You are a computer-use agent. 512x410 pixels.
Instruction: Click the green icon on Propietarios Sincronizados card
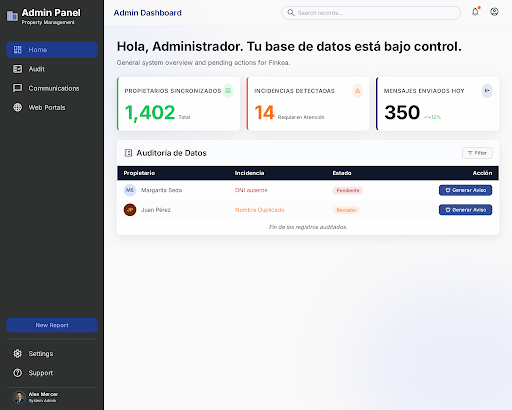(228, 91)
